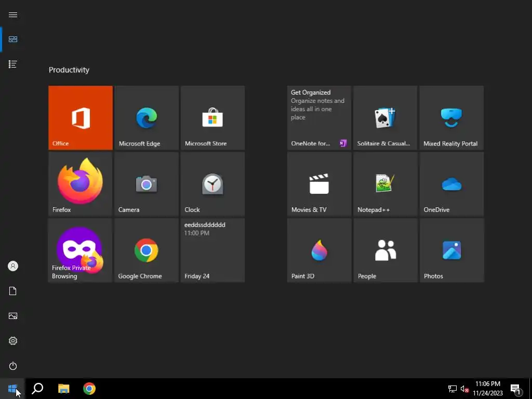Screen dimensions: 532x399
Task: Open the user account menu
Action: coord(13,266)
